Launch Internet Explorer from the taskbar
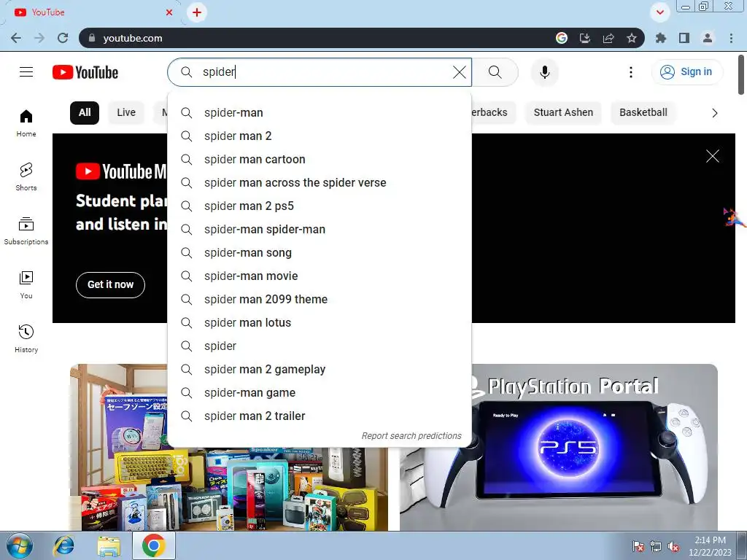 coord(64,545)
